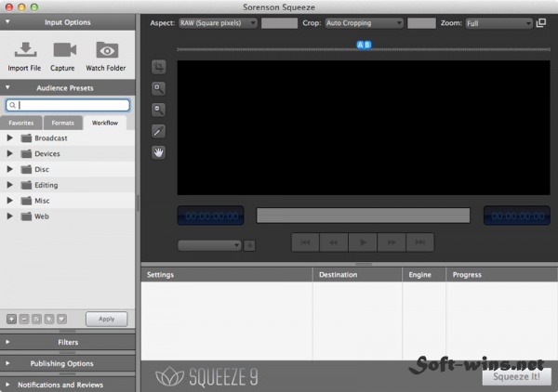558x392 pixels.
Task: Click the Play button
Action: [363, 242]
